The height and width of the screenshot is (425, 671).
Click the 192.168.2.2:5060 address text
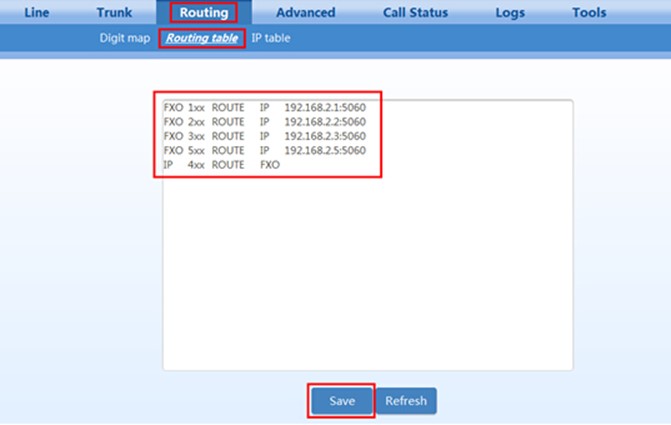click(324, 121)
